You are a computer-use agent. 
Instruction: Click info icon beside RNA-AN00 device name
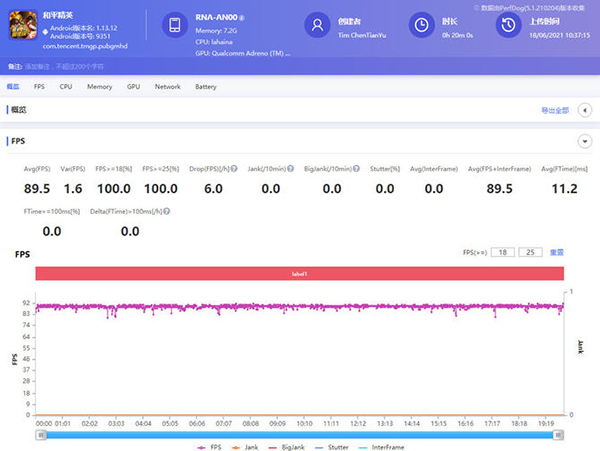pyautogui.click(x=242, y=17)
